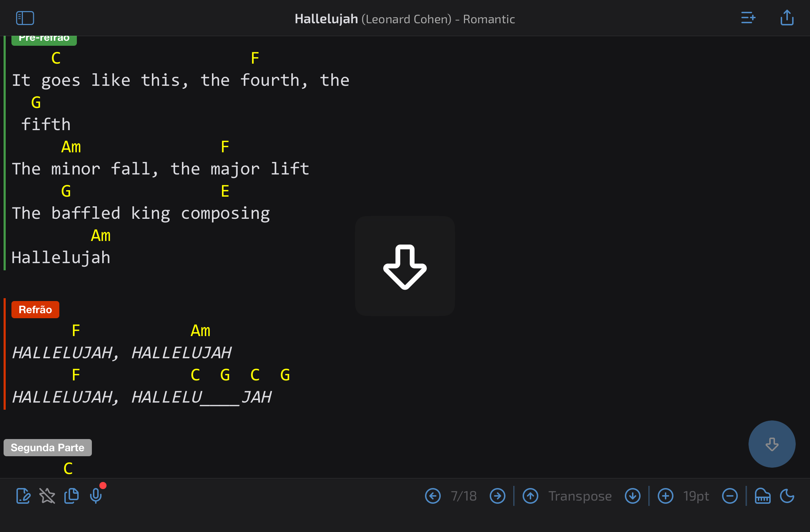Image resolution: width=810 pixels, height=532 pixels.
Task: Toggle night mode moon icon
Action: (787, 496)
